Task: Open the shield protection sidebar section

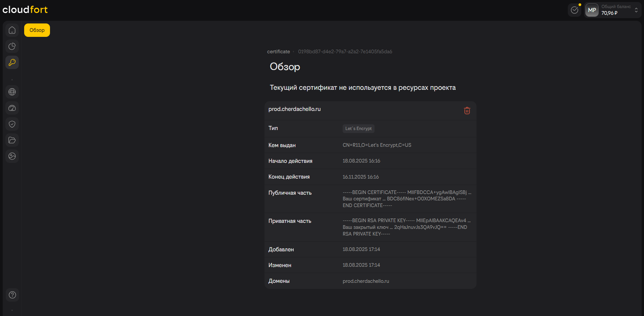Action: coord(12,124)
